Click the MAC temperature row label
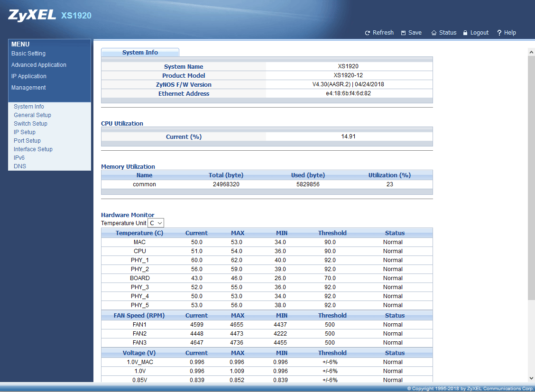The image size is (535, 392). pyautogui.click(x=139, y=242)
